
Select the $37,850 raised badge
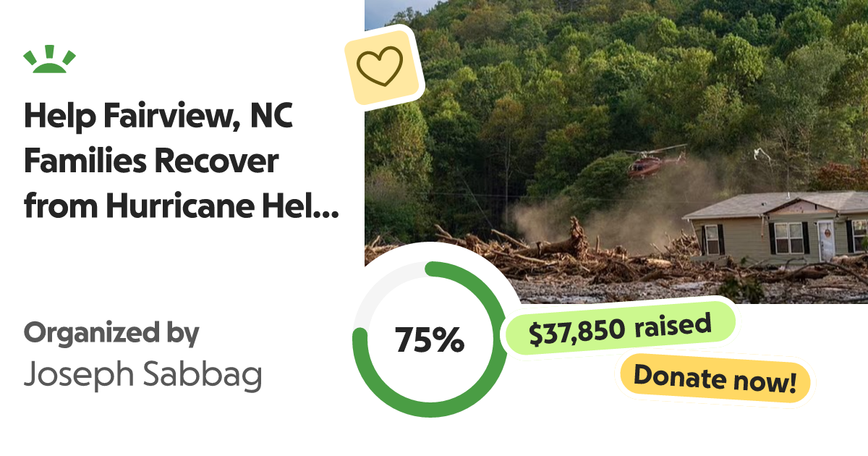(619, 328)
